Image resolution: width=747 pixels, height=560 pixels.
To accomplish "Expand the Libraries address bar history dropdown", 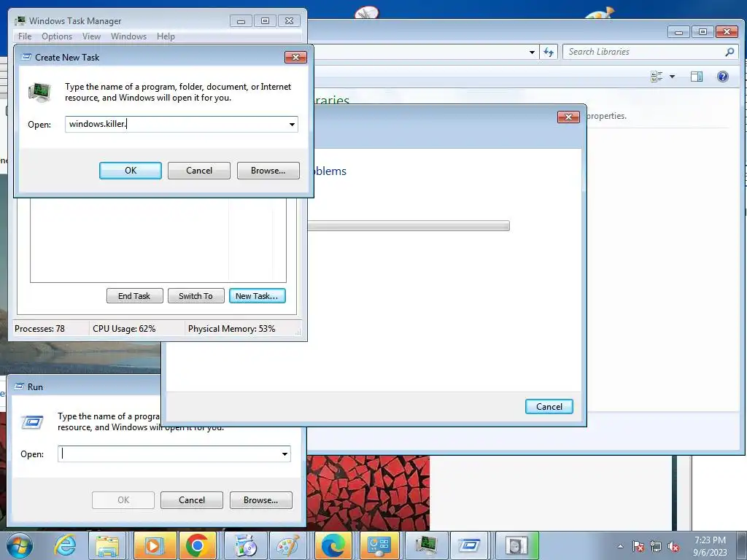I will coord(532,52).
